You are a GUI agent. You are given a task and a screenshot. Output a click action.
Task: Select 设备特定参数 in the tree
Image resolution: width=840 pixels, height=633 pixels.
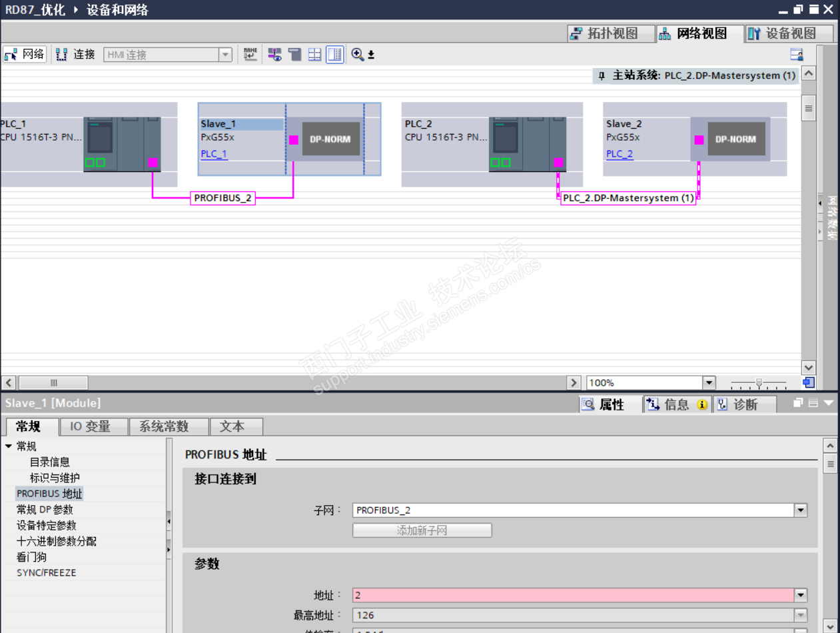click(x=46, y=526)
